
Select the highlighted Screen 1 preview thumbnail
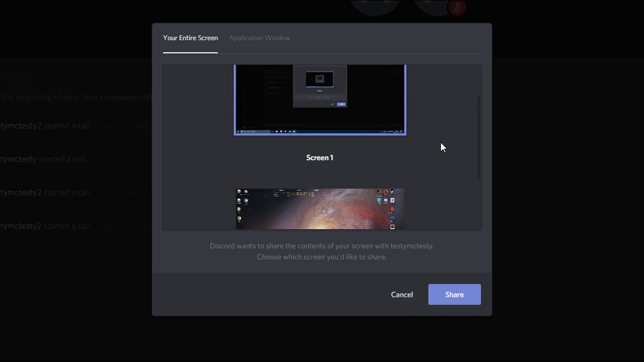tap(320, 100)
